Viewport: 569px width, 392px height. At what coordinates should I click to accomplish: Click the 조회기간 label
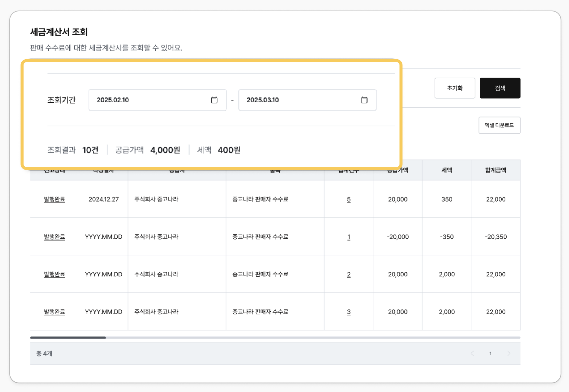click(62, 100)
